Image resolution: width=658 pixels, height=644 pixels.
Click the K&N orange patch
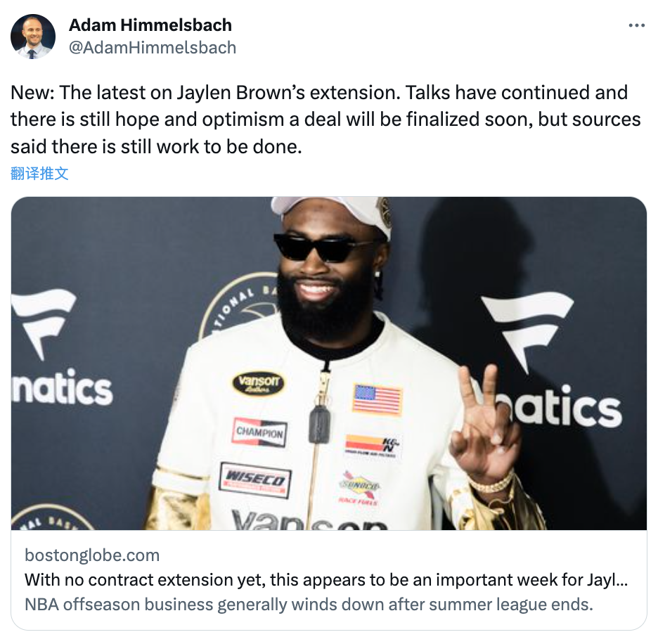[372, 446]
